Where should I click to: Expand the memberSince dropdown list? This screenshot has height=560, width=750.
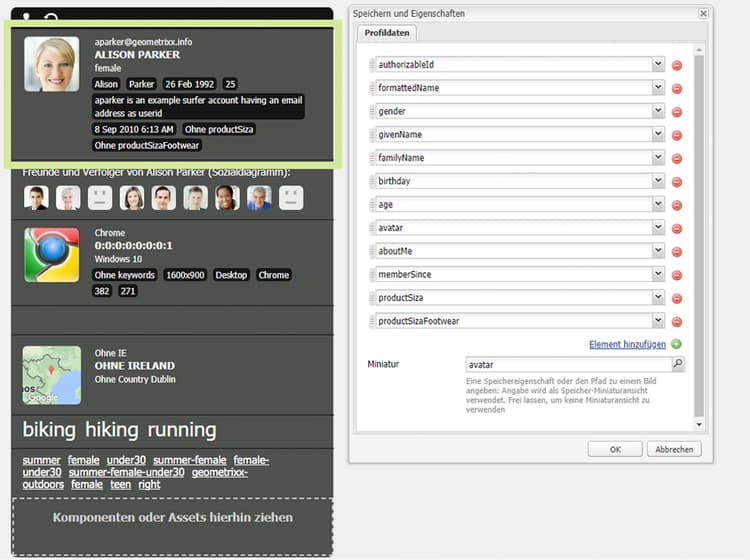pyautogui.click(x=658, y=274)
